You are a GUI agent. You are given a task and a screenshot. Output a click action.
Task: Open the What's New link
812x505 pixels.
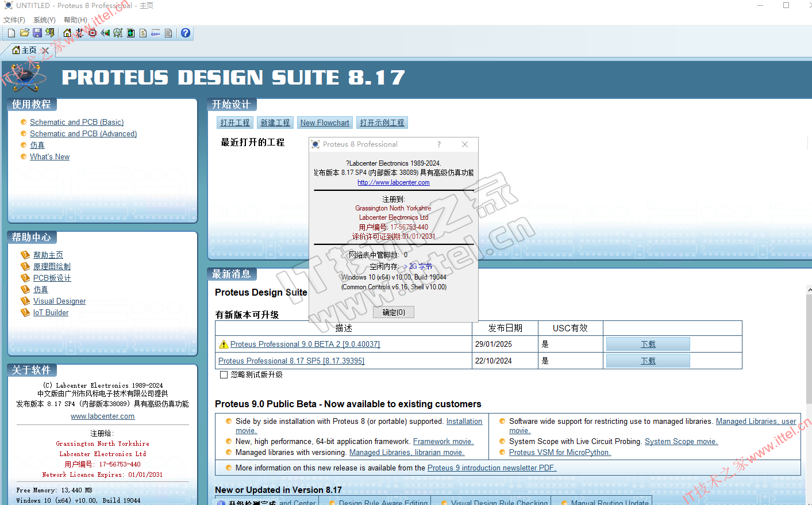click(x=49, y=156)
